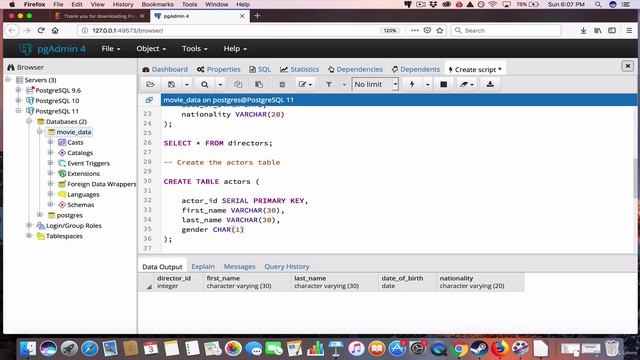This screenshot has width=640, height=360.
Task: Collapse the Databases (2) node
Action: 29,121
